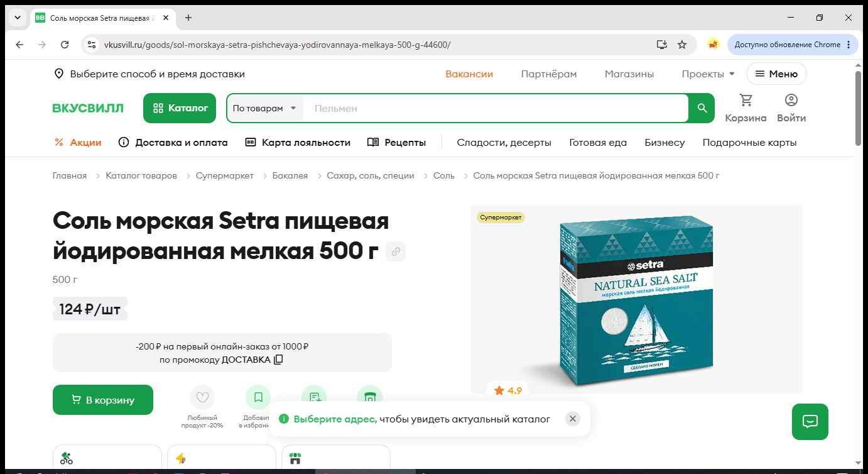Open the Chrome update menu
This screenshot has width=868, height=474.
pos(793,45)
